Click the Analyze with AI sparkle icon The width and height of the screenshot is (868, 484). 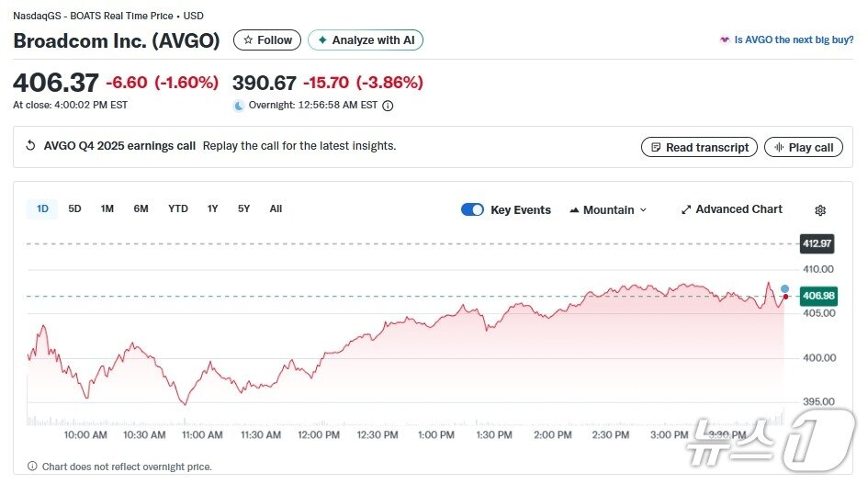pyautogui.click(x=322, y=40)
